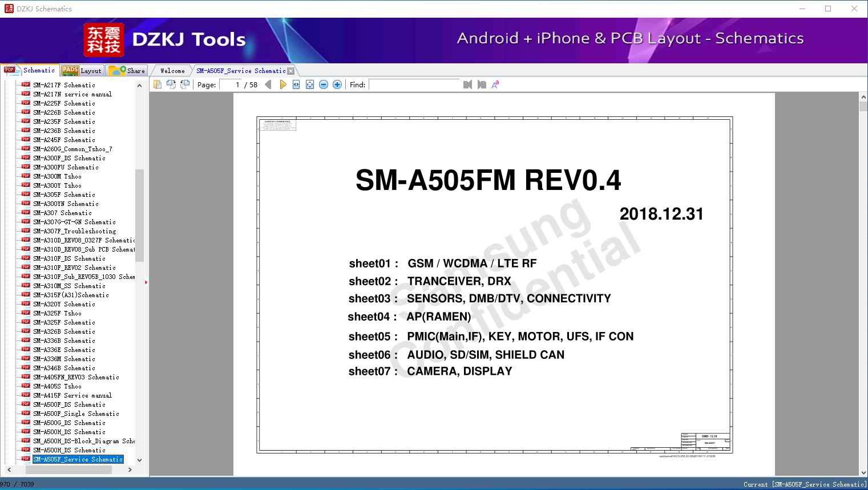868x490 pixels.
Task: Click the document viewer's scroll down arrow
Action: pos(863,472)
